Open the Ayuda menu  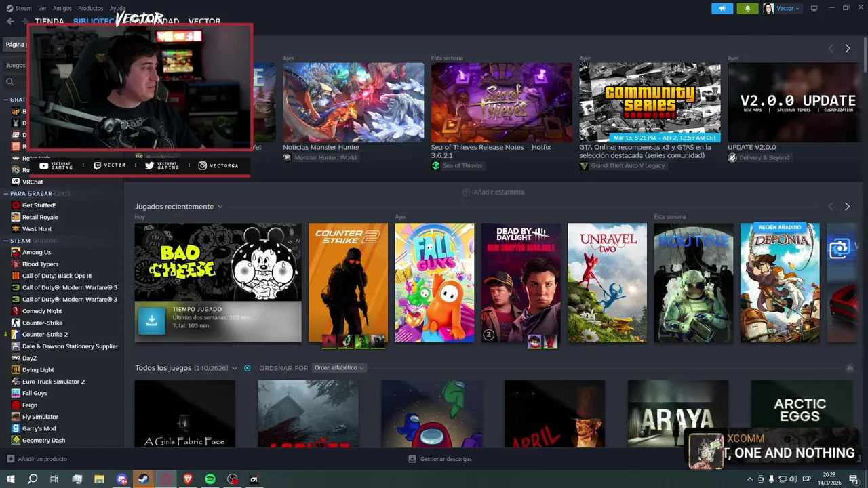pyautogui.click(x=118, y=8)
